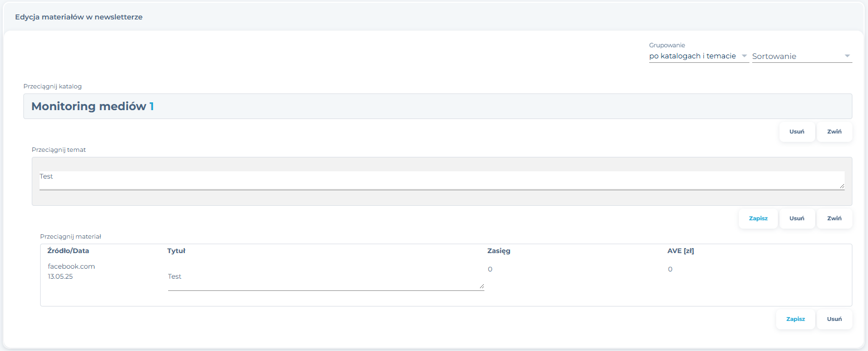Click resize handle of topic text area

[841, 186]
